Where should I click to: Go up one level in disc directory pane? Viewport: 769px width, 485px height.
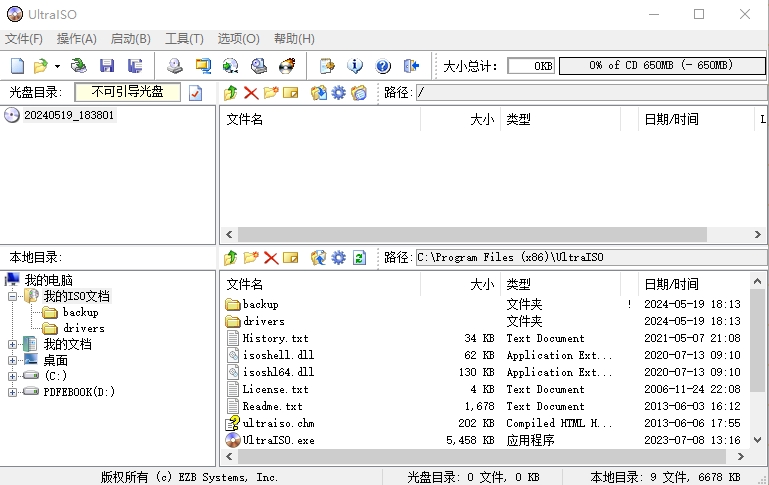tap(231, 92)
